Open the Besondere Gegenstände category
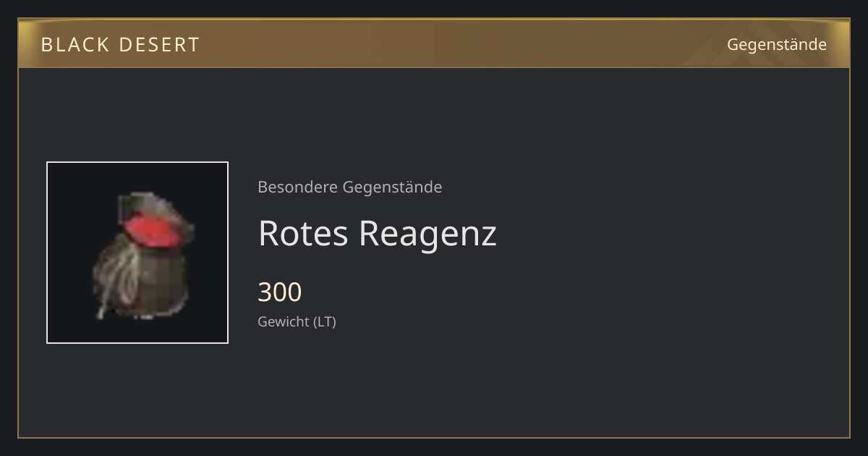Image resolution: width=868 pixels, height=456 pixels. 349,187
